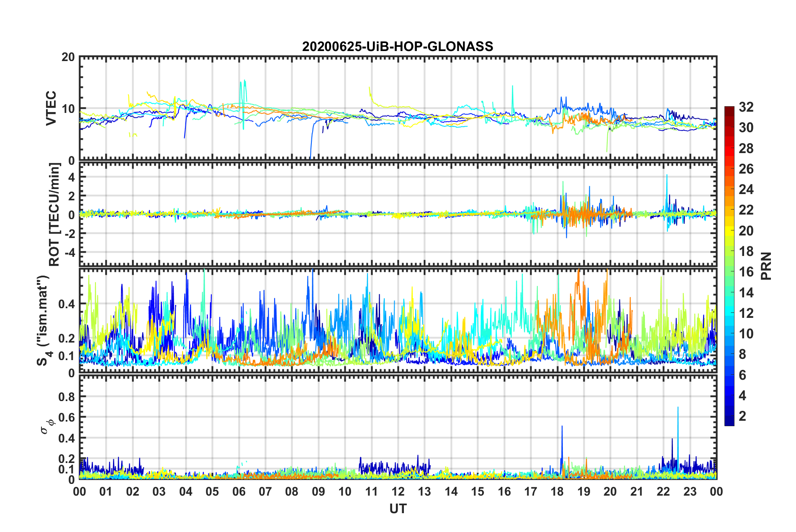Image resolution: width=796 pixels, height=532 pixels.
Task: Select UT axis hour label 03
Action: [x=159, y=492]
